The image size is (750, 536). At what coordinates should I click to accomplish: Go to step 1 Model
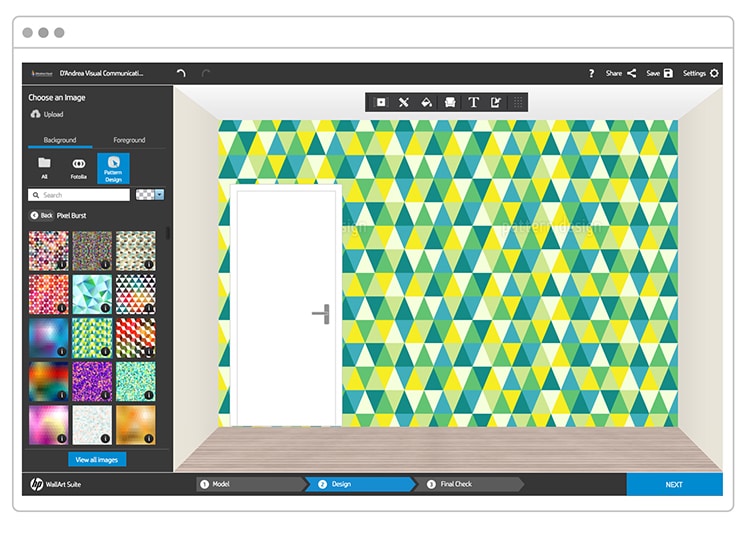(x=251, y=484)
